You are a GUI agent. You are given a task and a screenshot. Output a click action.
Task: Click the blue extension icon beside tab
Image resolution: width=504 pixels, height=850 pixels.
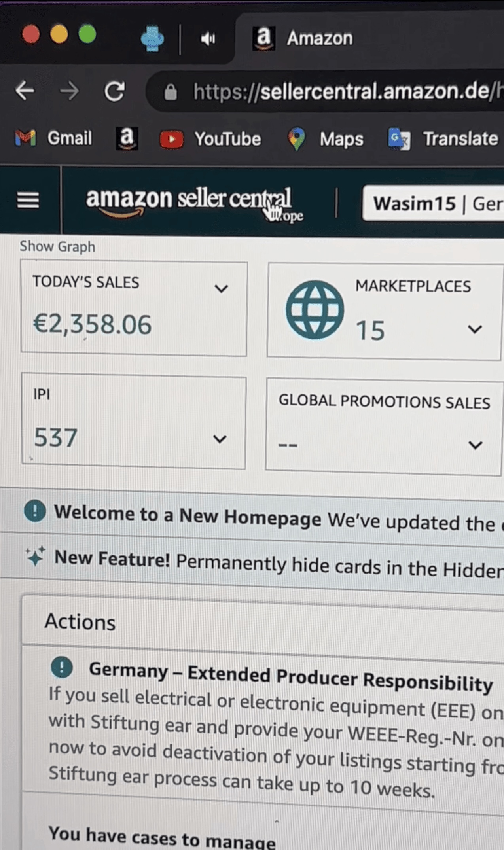(152, 38)
